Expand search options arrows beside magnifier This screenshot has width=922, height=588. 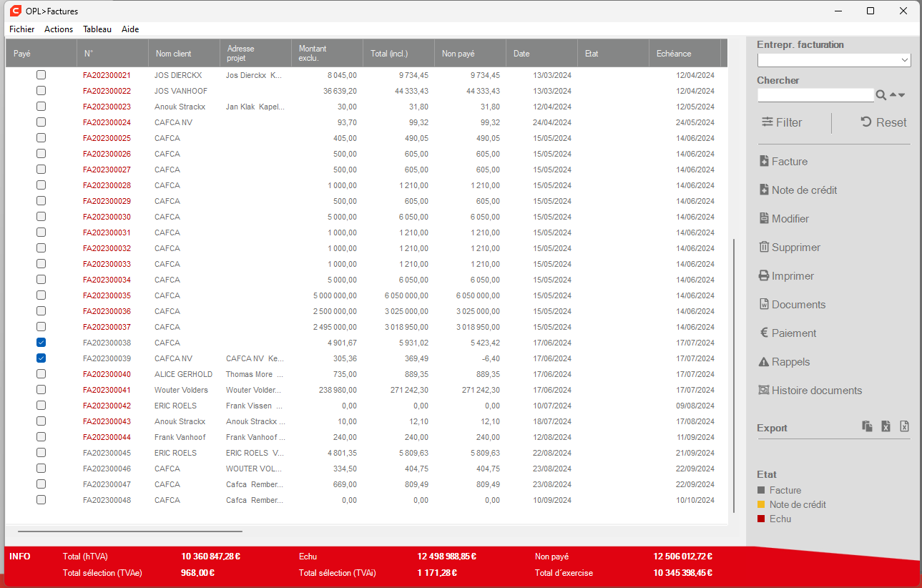[897, 95]
